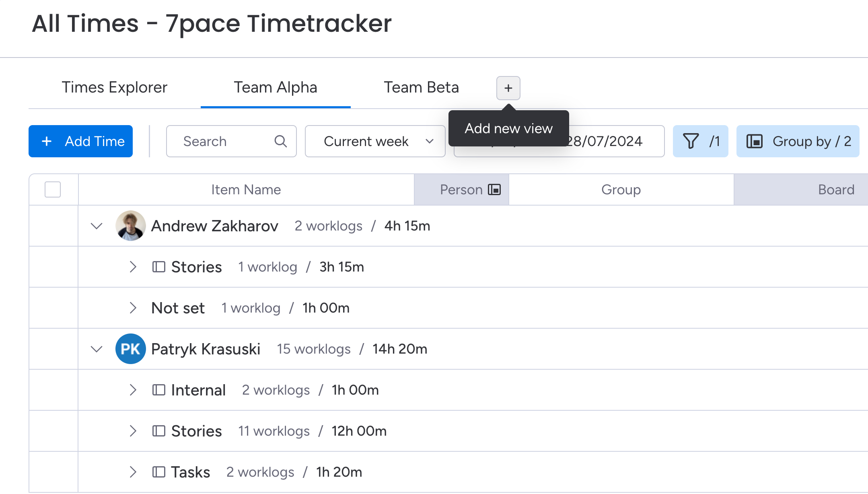Click the 3h 15m duration

click(341, 267)
